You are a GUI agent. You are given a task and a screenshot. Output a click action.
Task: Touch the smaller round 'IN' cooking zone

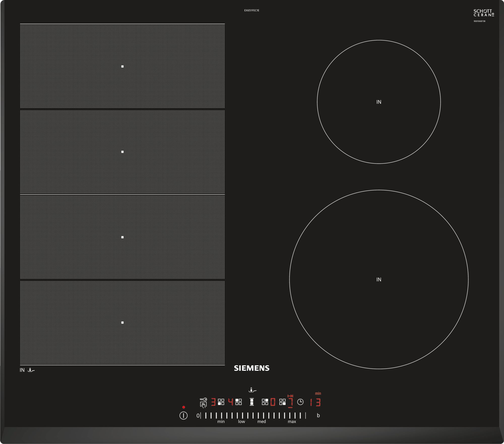coord(379,102)
